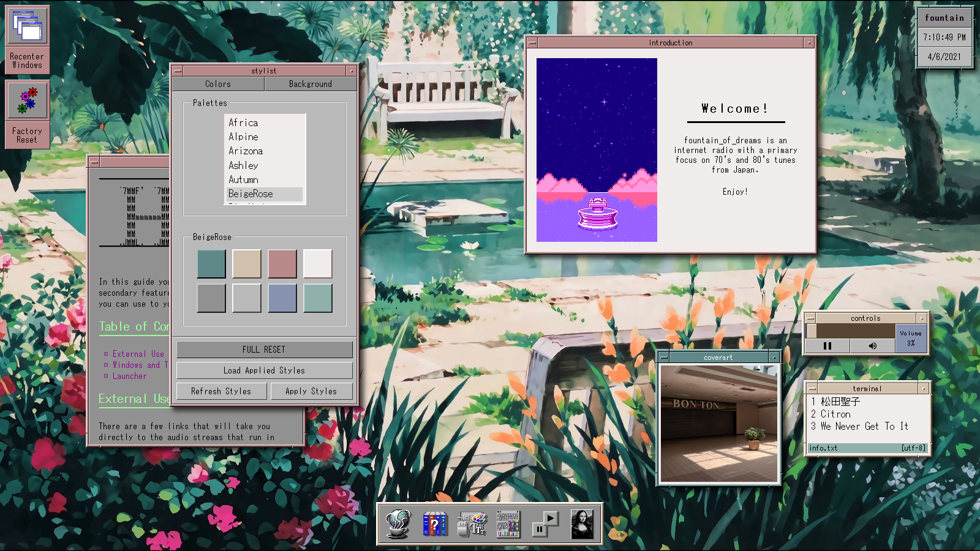Follow the Launcher table of contents link

[129, 376]
